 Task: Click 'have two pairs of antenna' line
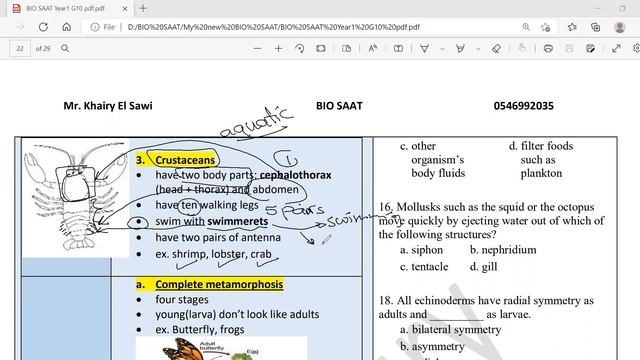[x=218, y=237]
